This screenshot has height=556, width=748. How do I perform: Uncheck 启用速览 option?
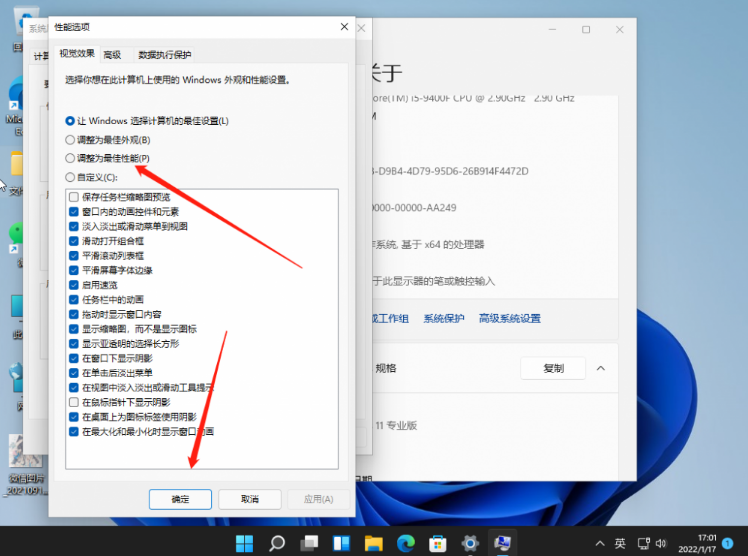click(74, 285)
